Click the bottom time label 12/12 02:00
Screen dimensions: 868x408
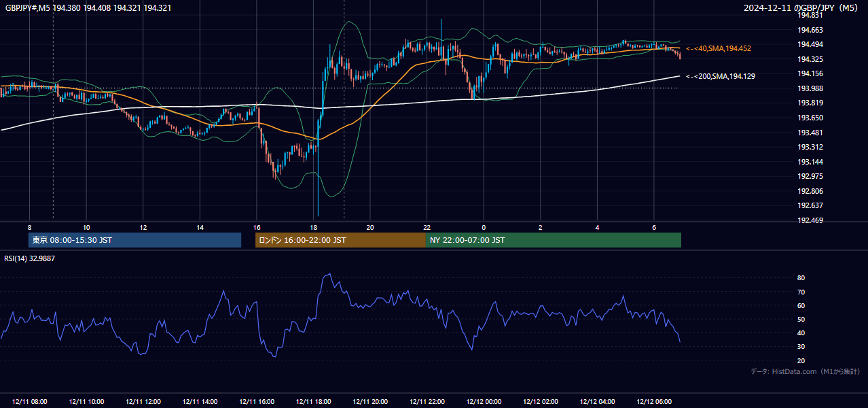(541, 402)
